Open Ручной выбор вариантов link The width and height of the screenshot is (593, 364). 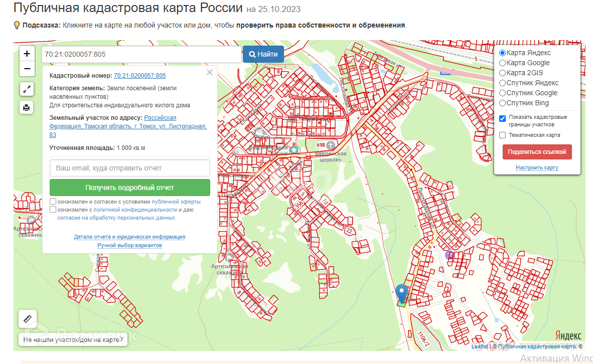130,245
